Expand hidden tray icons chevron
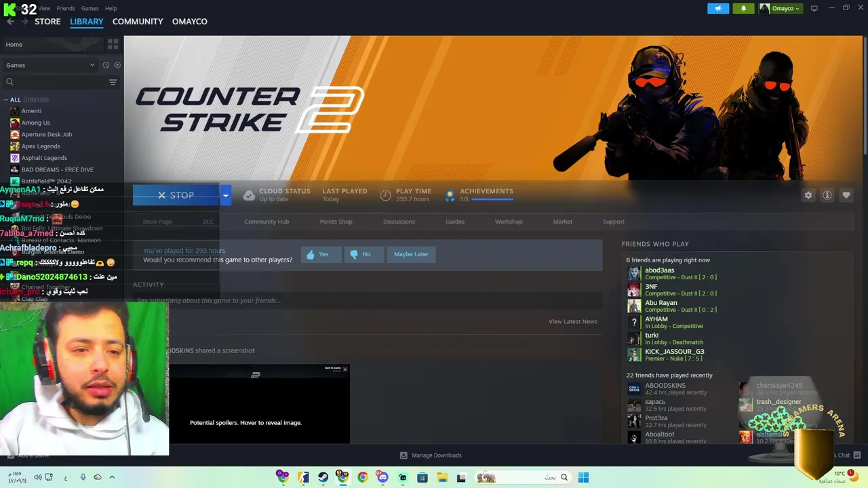The image size is (868, 488). click(x=112, y=477)
